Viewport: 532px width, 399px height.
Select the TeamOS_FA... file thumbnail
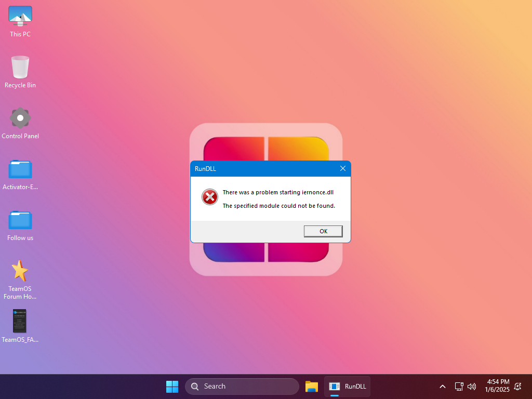tap(20, 326)
